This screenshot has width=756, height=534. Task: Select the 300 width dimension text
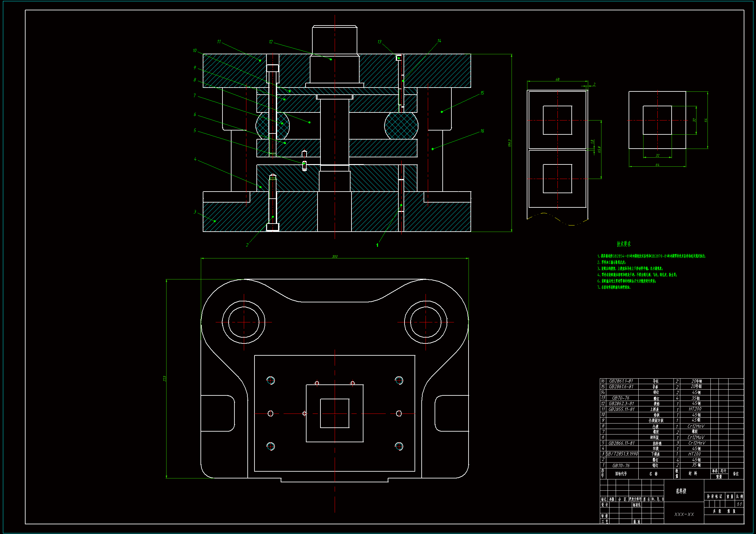(335, 256)
